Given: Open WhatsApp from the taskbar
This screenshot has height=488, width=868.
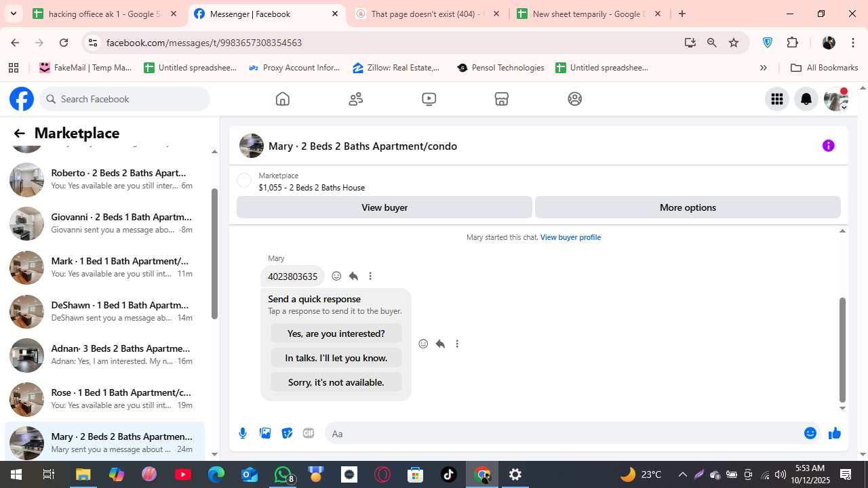Looking at the screenshot, I should [x=283, y=474].
